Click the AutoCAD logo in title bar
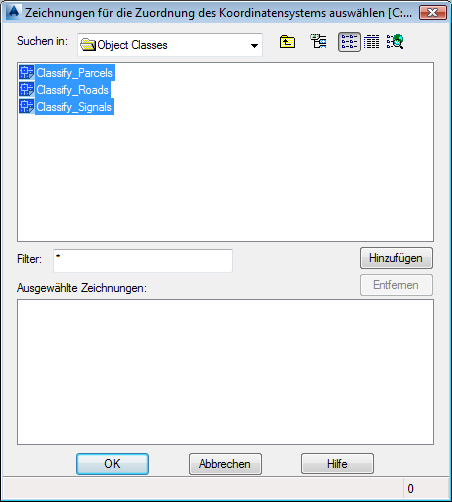This screenshot has width=452, height=502. [14, 12]
